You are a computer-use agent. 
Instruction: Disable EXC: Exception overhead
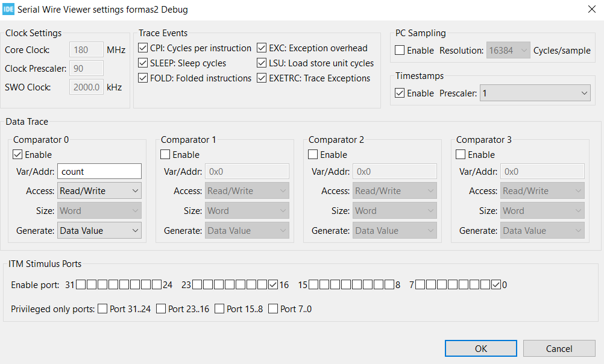[262, 48]
